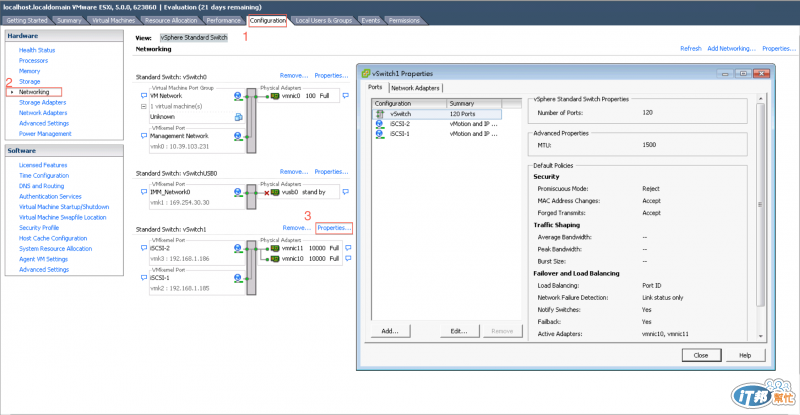Switch to the Events tab

370,20
